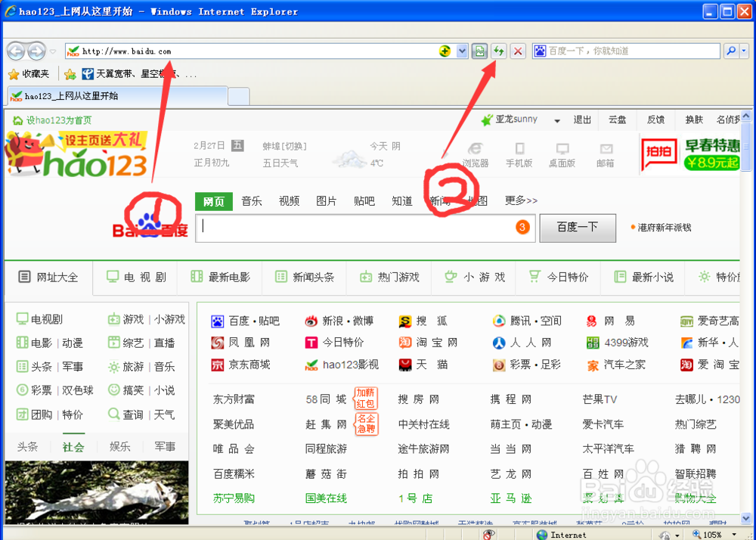Select the 社会 news tab
The height and width of the screenshot is (540, 756).
(x=73, y=447)
